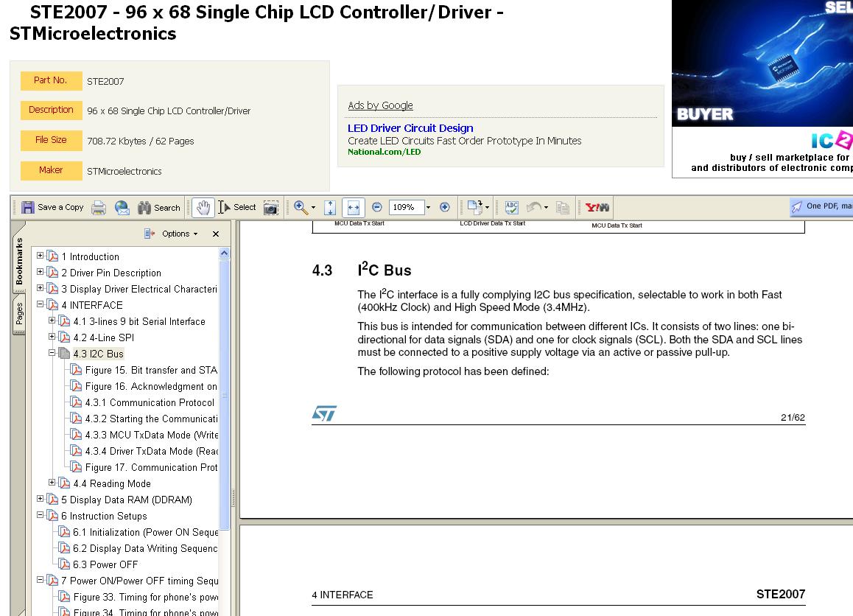Click the zoom out minus button
853x616 pixels.
[x=377, y=207]
